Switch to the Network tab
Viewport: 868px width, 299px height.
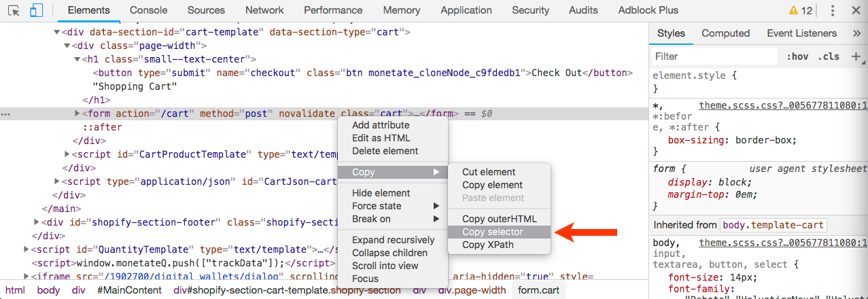coord(264,10)
